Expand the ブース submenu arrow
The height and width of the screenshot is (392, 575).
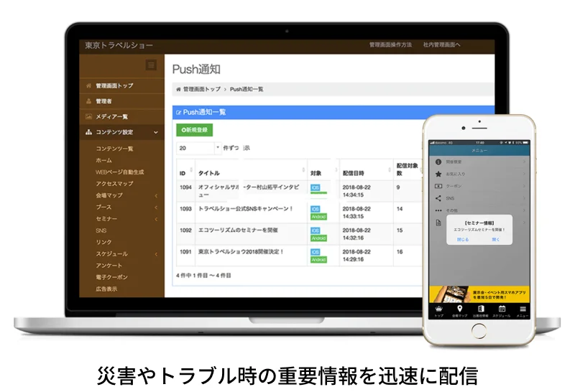[156, 207]
